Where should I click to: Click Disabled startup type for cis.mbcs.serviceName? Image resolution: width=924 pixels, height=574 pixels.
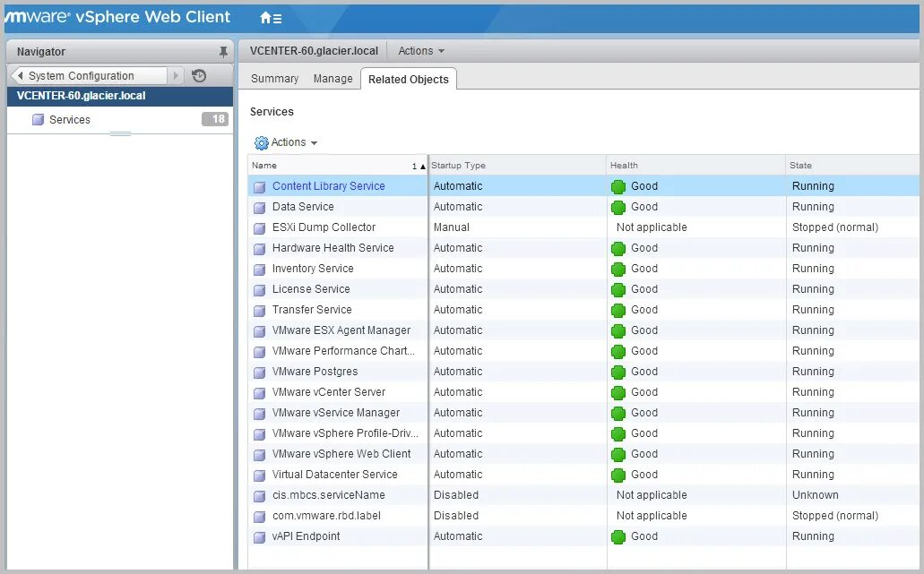point(456,495)
